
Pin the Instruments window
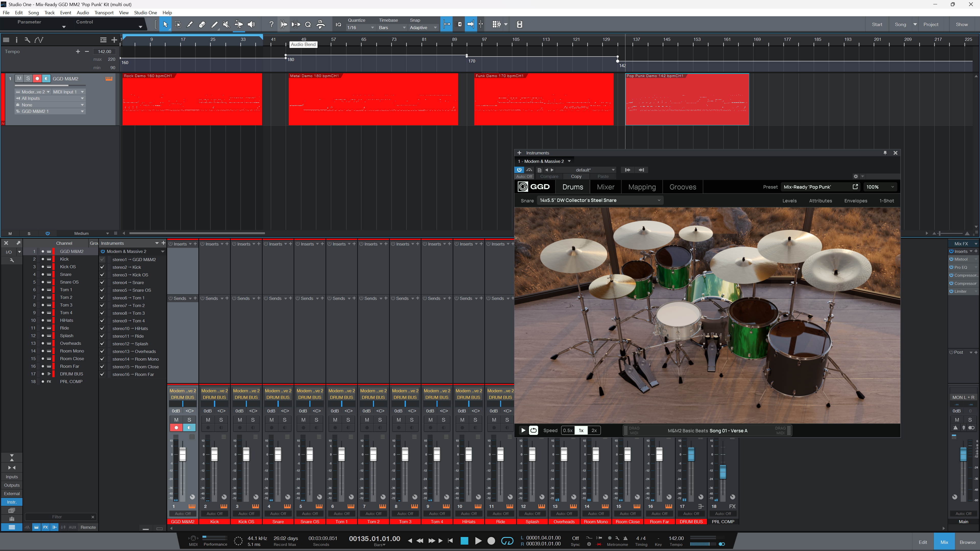click(x=885, y=153)
